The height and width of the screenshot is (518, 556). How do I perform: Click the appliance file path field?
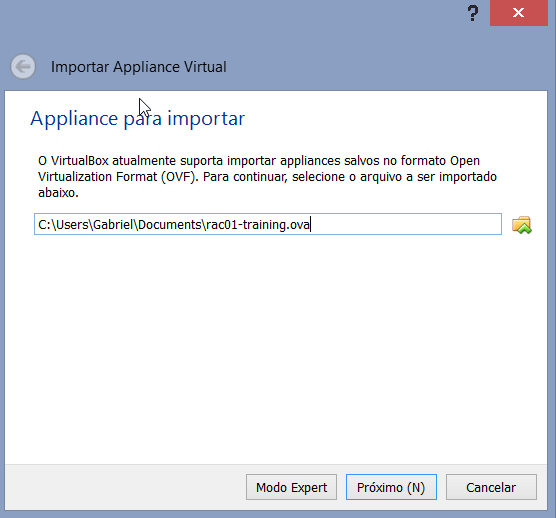click(268, 224)
